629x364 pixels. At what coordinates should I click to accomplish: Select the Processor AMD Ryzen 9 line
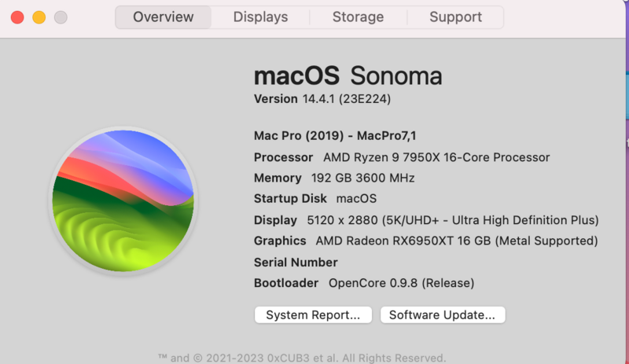coord(402,157)
